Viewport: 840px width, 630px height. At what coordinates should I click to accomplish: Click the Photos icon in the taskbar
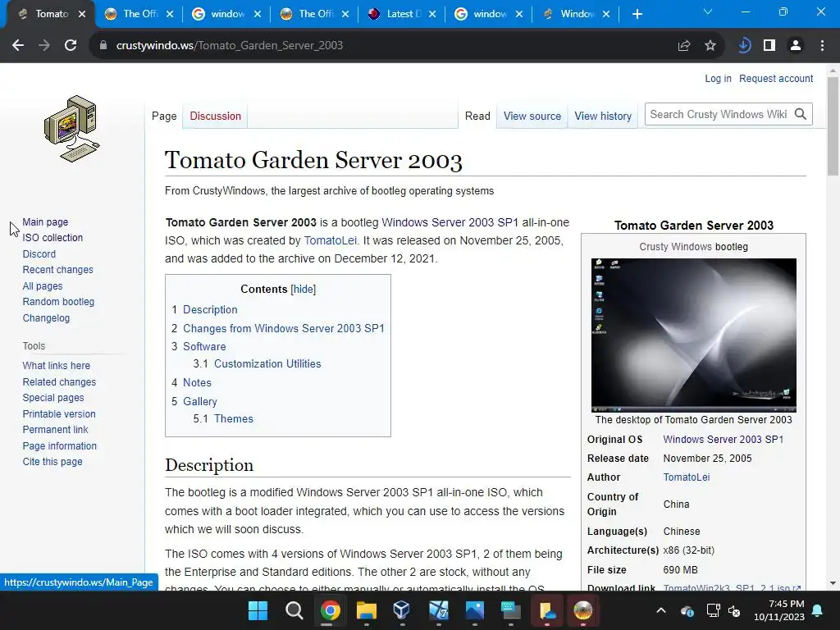click(x=475, y=610)
